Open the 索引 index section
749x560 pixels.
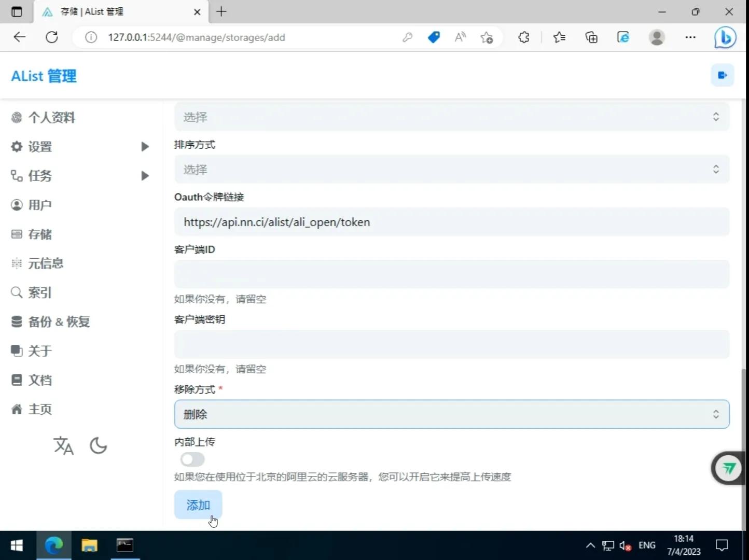(40, 292)
